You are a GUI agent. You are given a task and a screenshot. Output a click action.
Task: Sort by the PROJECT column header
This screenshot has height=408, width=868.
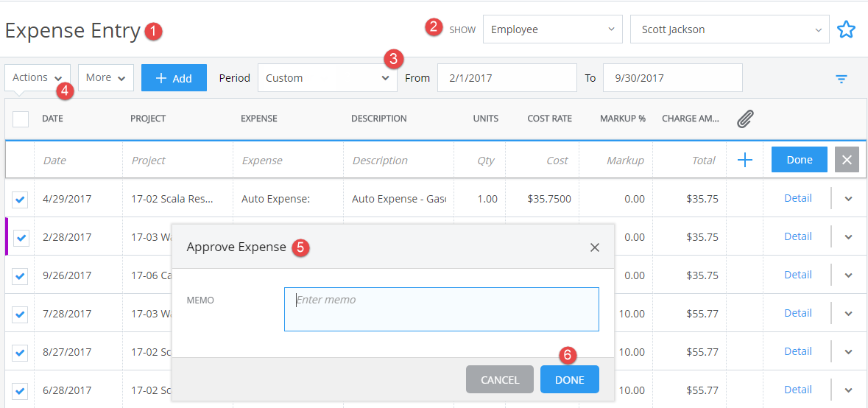tap(148, 119)
